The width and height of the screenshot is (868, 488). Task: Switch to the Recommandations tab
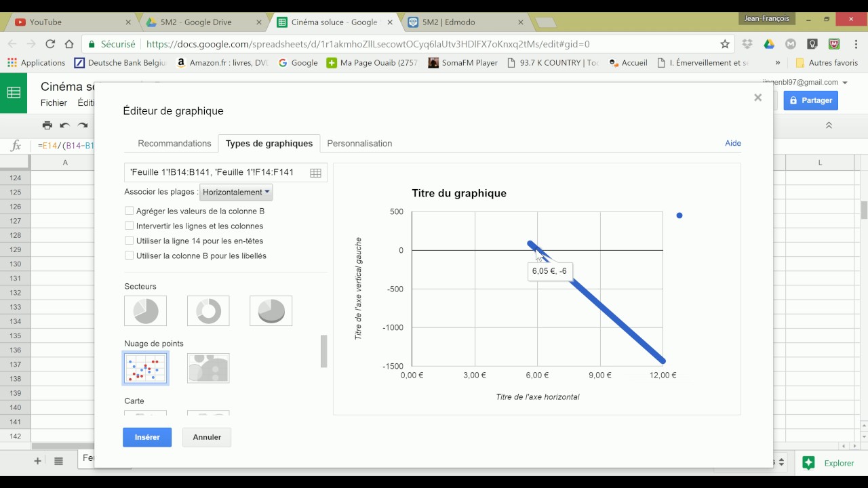(x=174, y=143)
